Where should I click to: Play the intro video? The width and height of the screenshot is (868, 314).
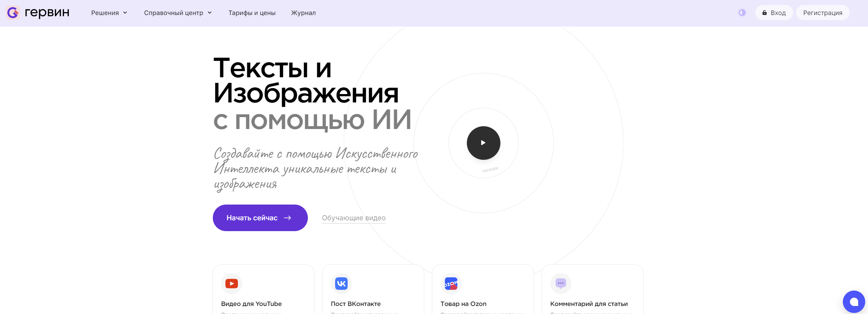click(483, 143)
